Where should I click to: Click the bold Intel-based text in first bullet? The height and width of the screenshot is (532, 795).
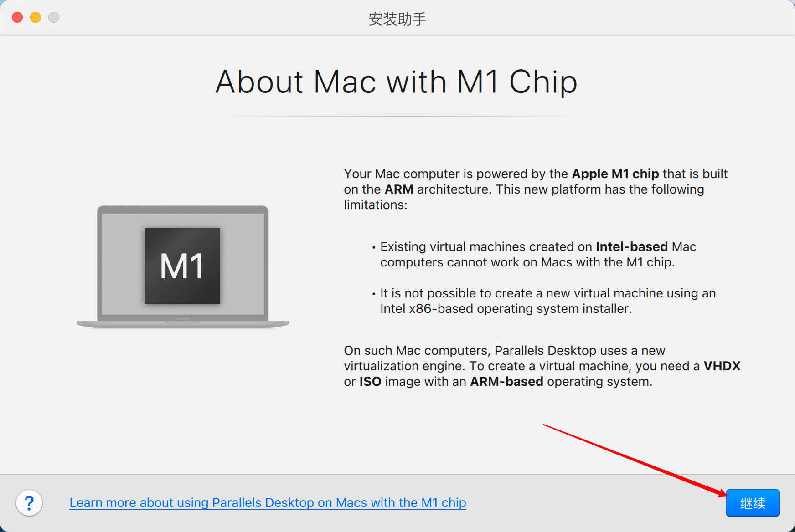(632, 246)
